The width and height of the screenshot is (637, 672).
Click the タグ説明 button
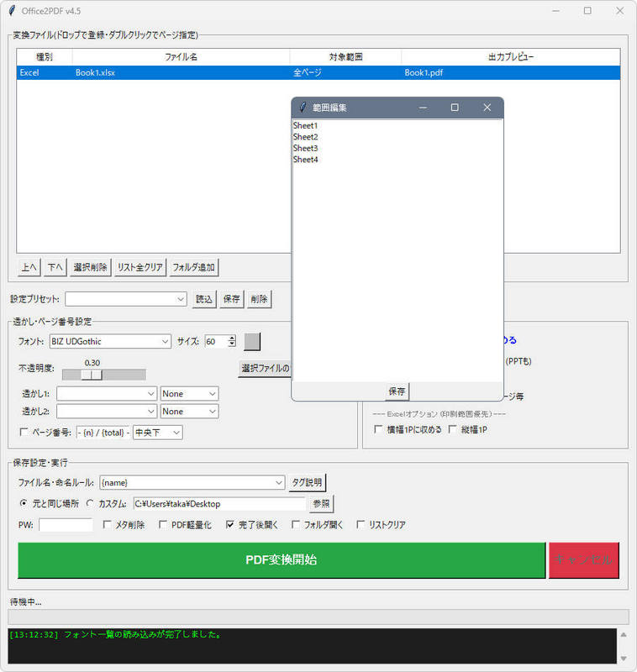tap(307, 482)
